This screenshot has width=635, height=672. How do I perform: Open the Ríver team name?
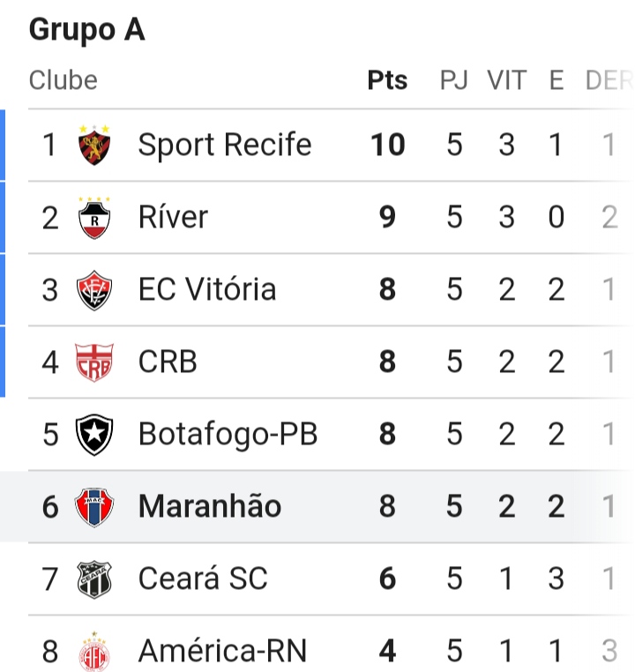coord(173,217)
